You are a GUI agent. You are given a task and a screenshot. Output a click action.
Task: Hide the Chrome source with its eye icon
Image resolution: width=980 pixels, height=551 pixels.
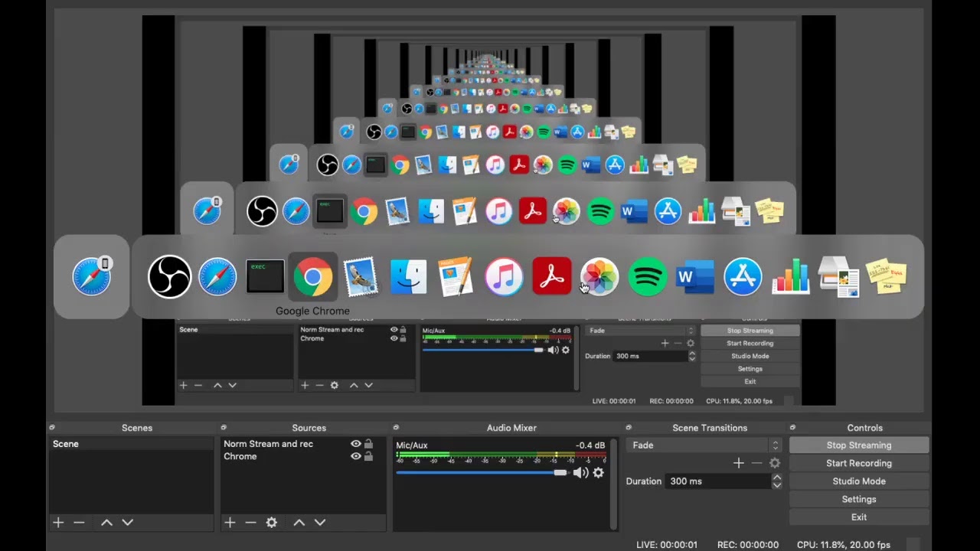coord(355,456)
